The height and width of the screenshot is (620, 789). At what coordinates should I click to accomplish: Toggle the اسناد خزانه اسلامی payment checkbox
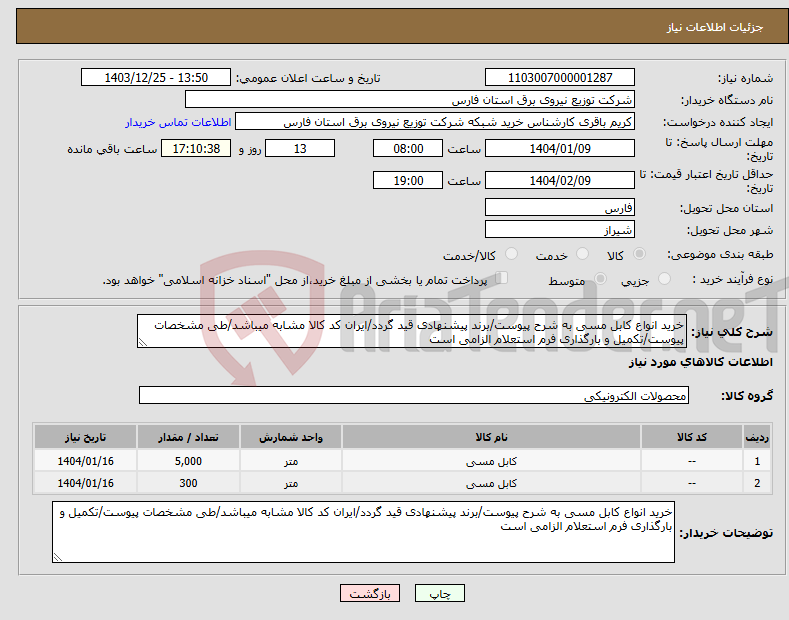(501, 278)
